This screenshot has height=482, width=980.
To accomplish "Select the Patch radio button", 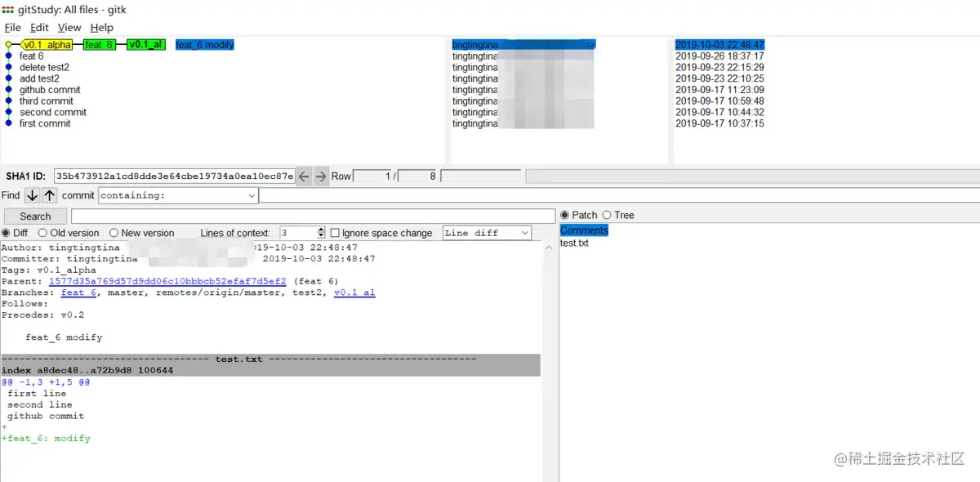I will click(x=565, y=215).
